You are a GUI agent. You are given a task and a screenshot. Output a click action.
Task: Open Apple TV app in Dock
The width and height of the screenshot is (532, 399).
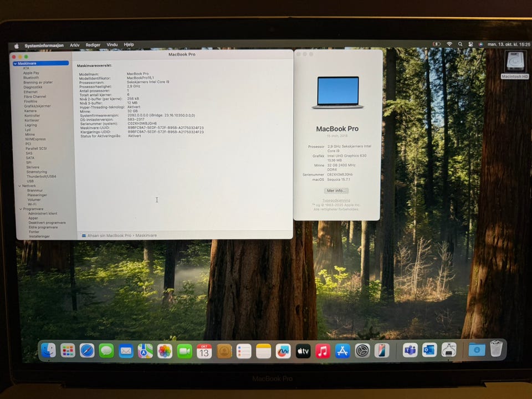(303, 351)
